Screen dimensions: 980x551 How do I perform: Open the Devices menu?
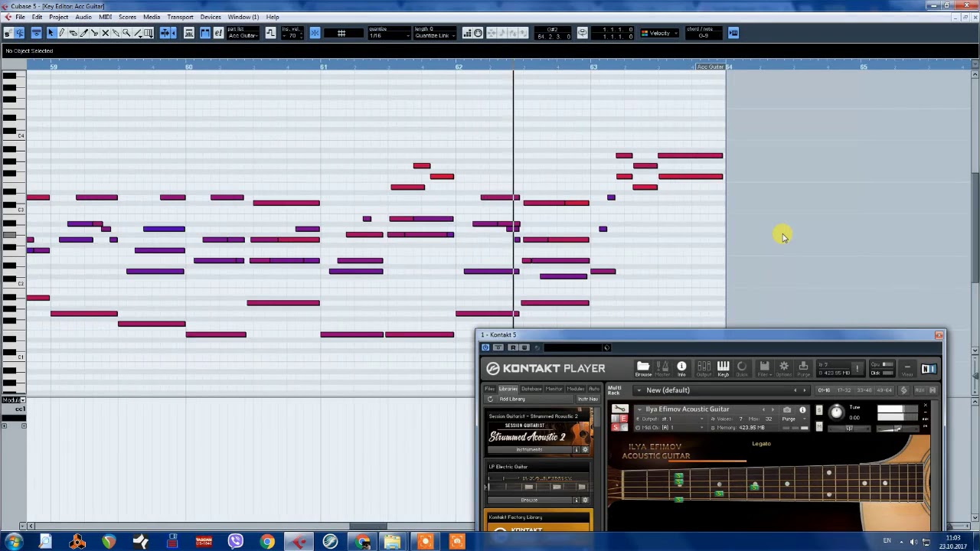[211, 17]
